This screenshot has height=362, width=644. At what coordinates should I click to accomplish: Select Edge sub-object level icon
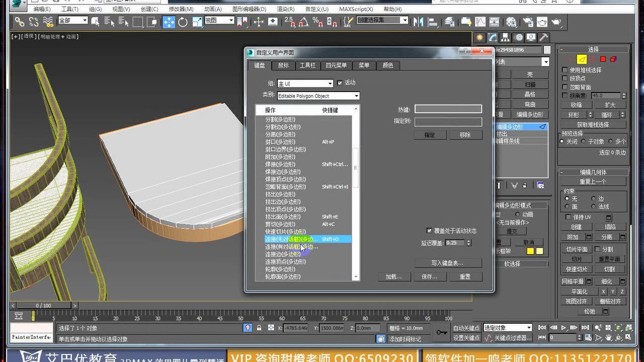(582, 59)
